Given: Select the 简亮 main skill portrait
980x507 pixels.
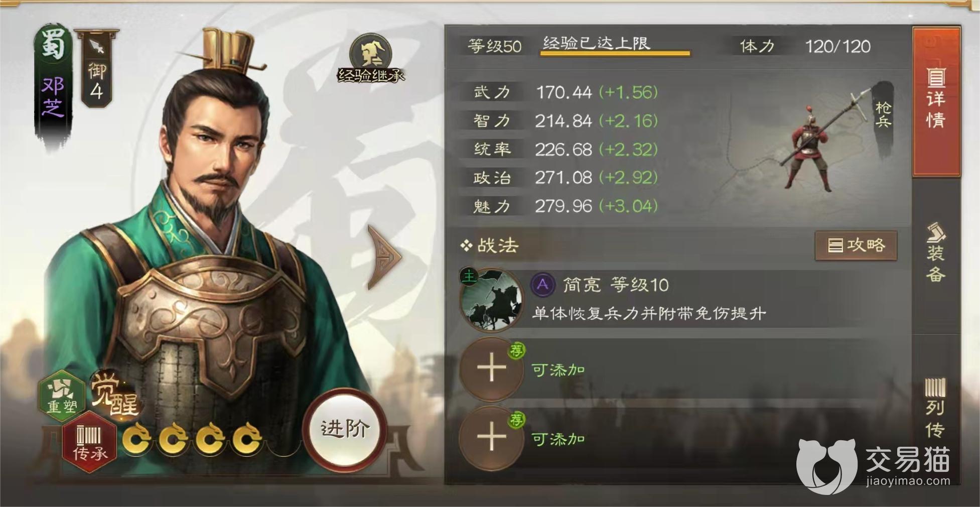Looking at the screenshot, I should (491, 300).
